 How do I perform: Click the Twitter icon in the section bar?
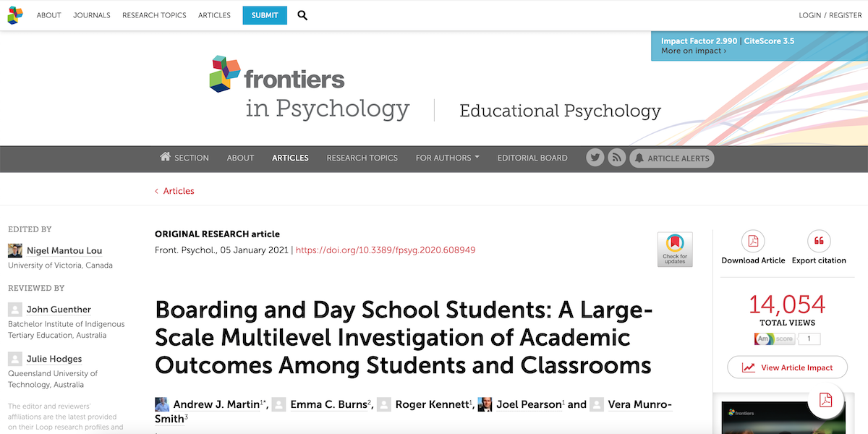(x=595, y=157)
